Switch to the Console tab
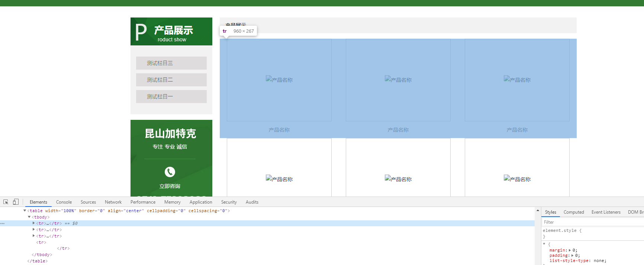644x265 pixels. [64, 202]
